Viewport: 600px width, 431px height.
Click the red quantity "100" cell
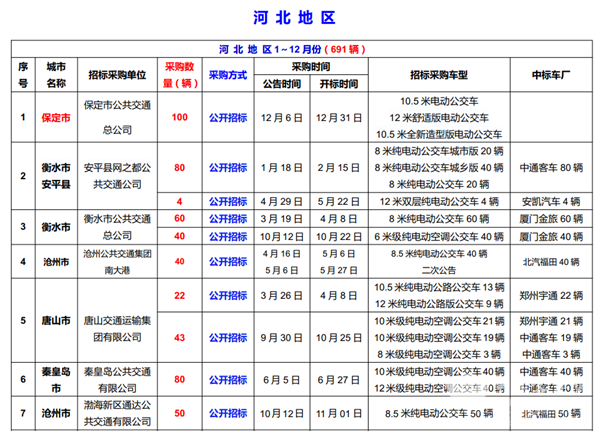coord(180,117)
